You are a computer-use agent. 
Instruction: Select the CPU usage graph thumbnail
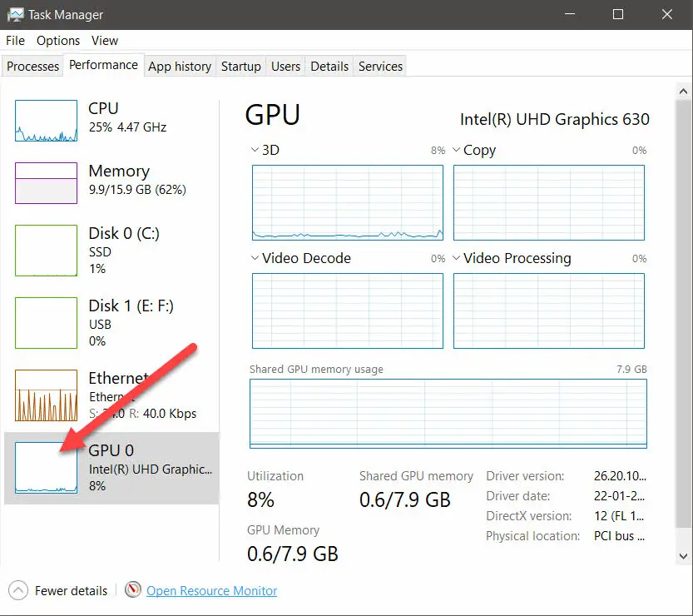[46, 121]
